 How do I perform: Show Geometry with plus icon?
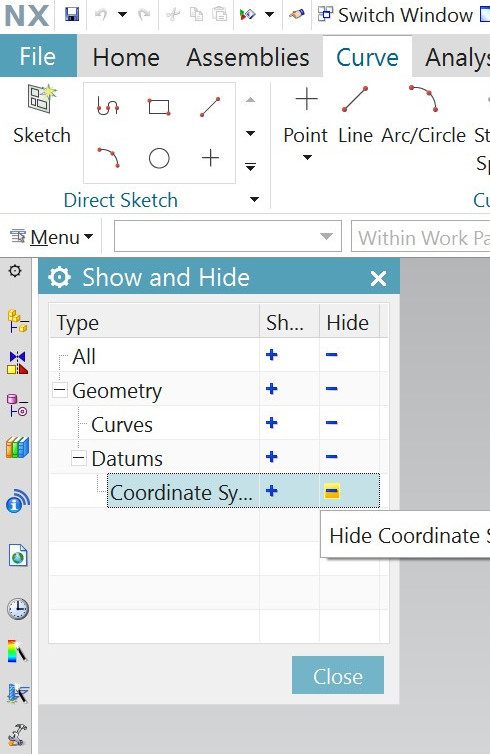[x=272, y=389]
